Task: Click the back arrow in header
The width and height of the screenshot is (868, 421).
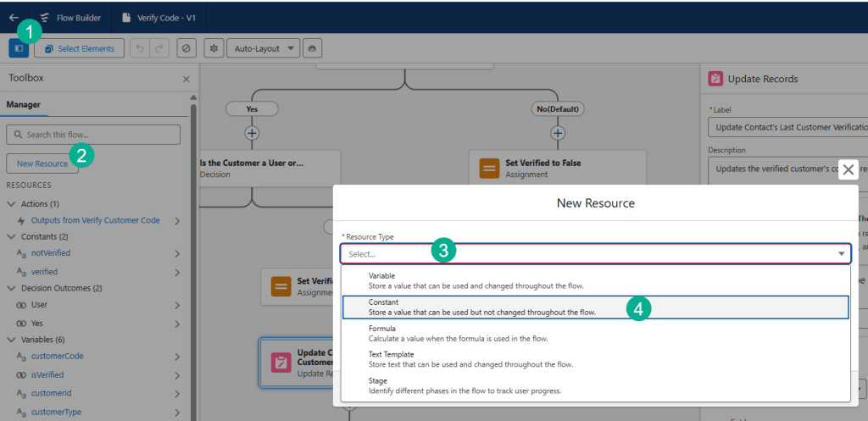Action: pos(14,17)
